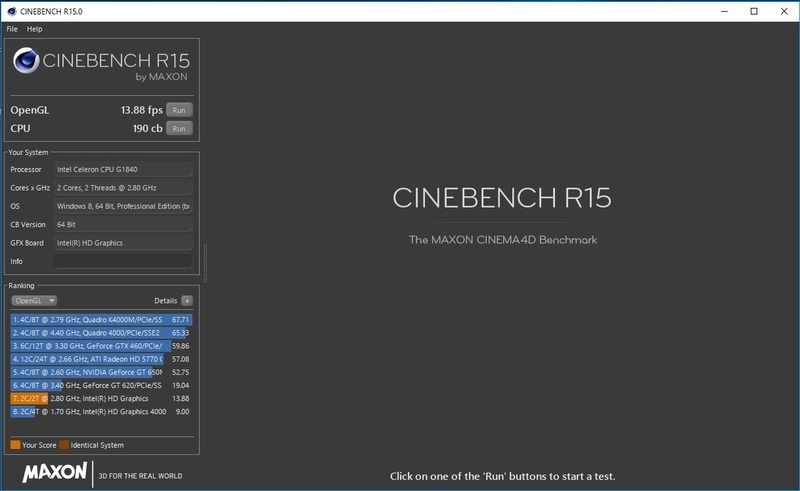Open the Help menu
Viewport: 800px width, 491px height.
[34, 29]
